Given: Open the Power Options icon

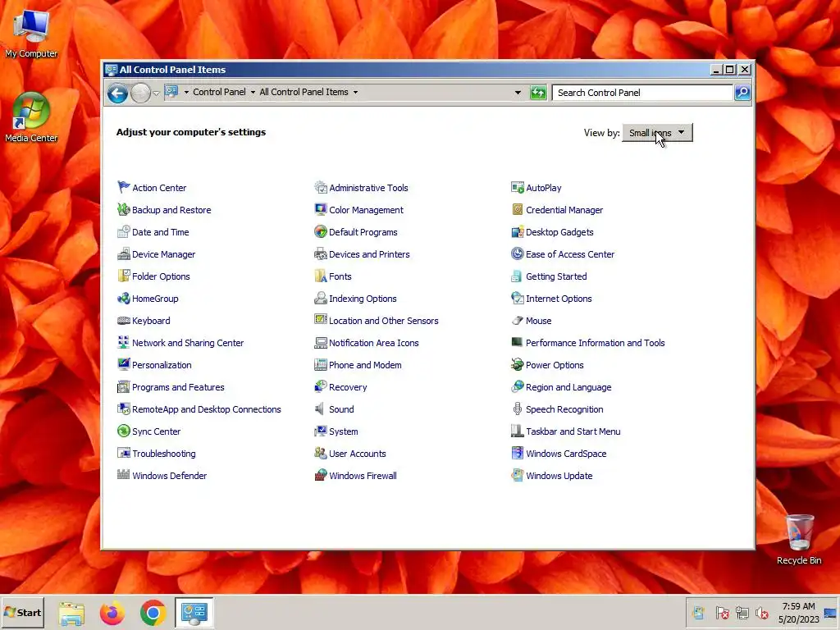Looking at the screenshot, I should [518, 364].
